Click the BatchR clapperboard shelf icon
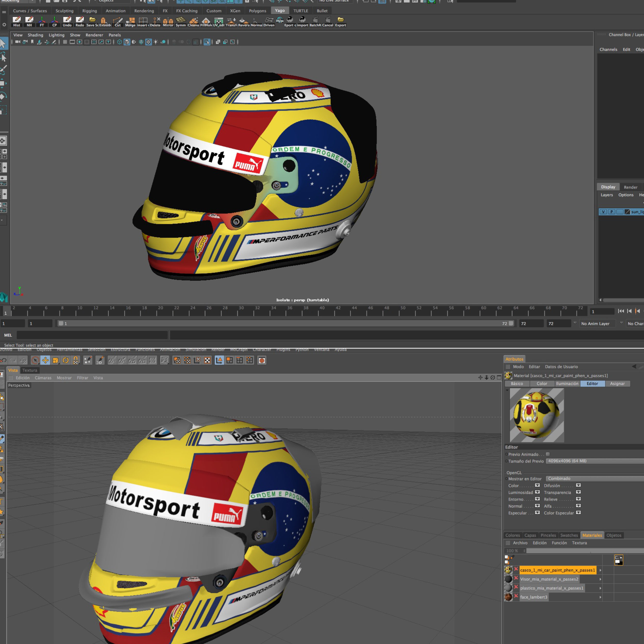644x644 pixels. tap(315, 22)
